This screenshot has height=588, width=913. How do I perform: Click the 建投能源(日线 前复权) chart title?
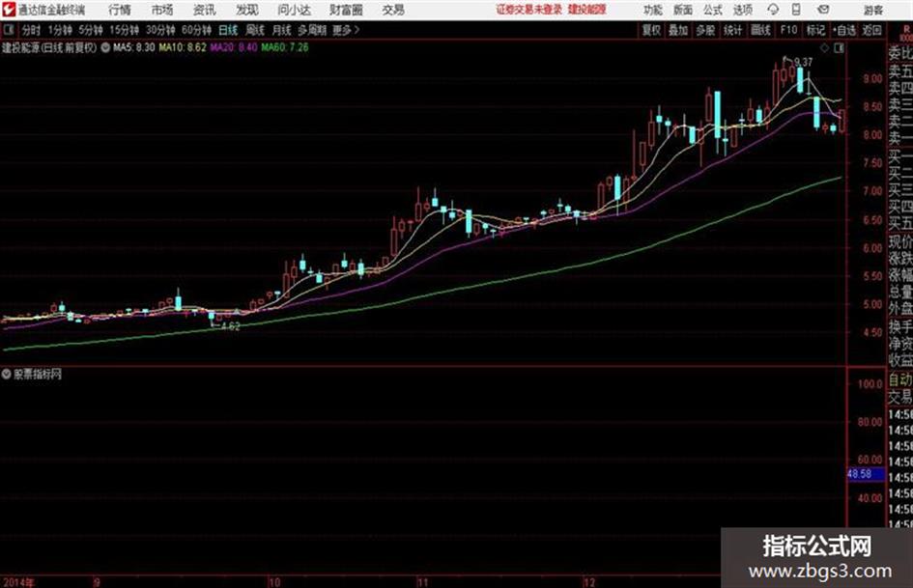(49, 47)
